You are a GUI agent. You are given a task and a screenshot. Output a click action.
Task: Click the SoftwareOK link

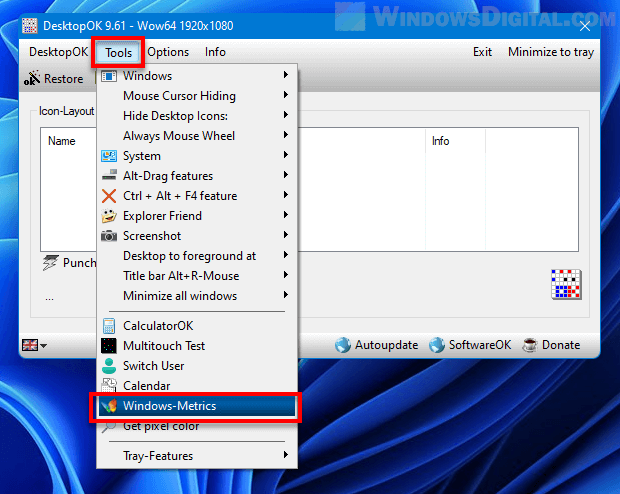[480, 345]
